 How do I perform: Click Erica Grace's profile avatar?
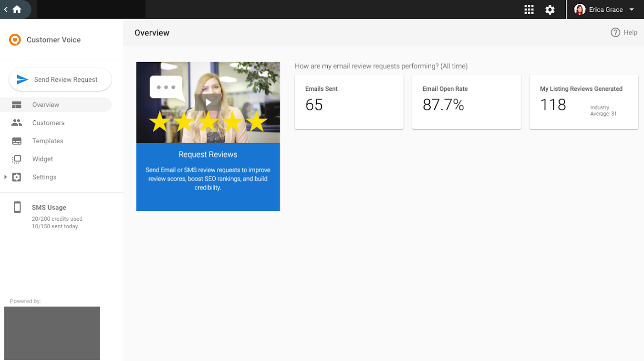(580, 10)
